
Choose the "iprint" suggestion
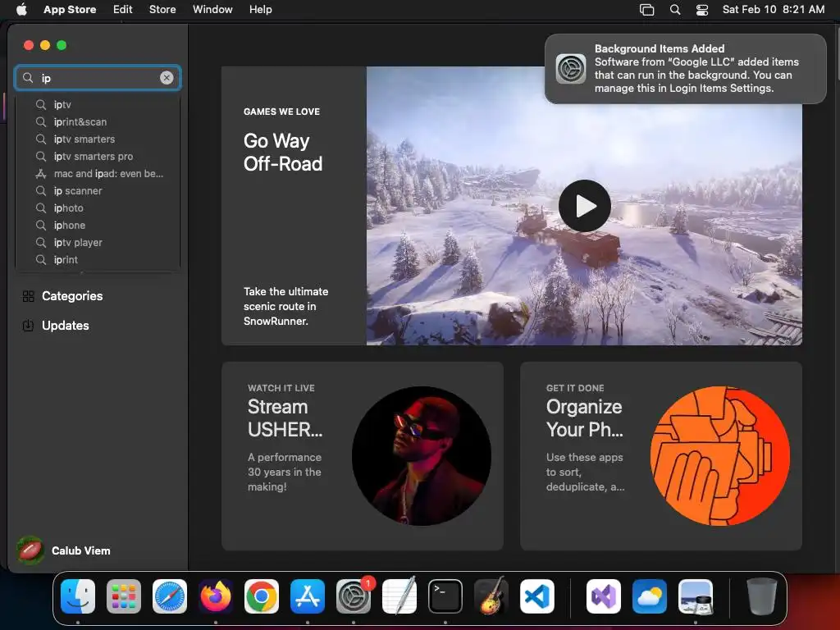(98, 259)
